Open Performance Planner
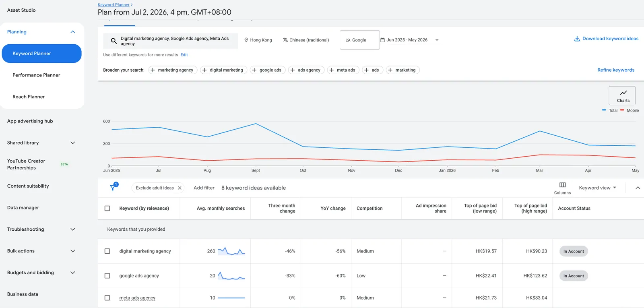Image resolution: width=644 pixels, height=308 pixels. point(36,75)
